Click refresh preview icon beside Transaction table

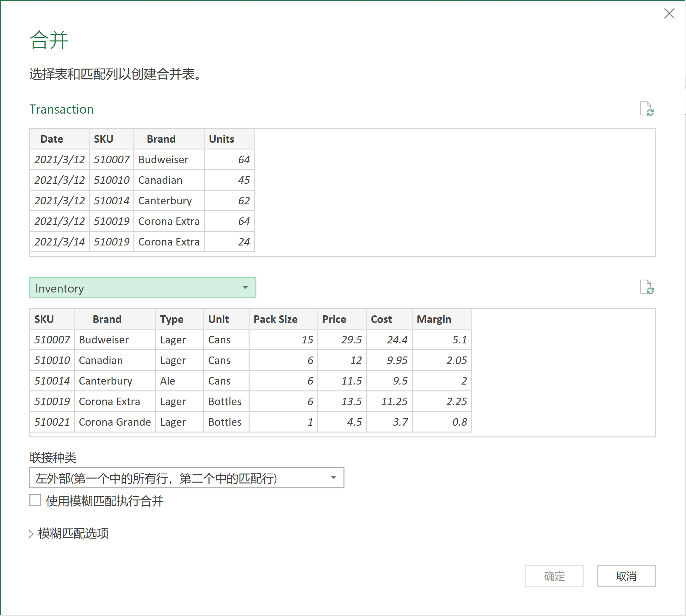tap(647, 109)
